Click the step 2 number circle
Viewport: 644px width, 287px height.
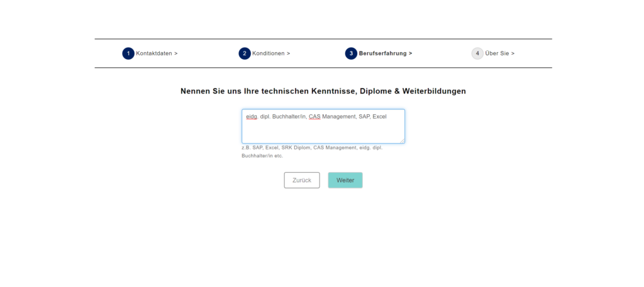tap(245, 53)
